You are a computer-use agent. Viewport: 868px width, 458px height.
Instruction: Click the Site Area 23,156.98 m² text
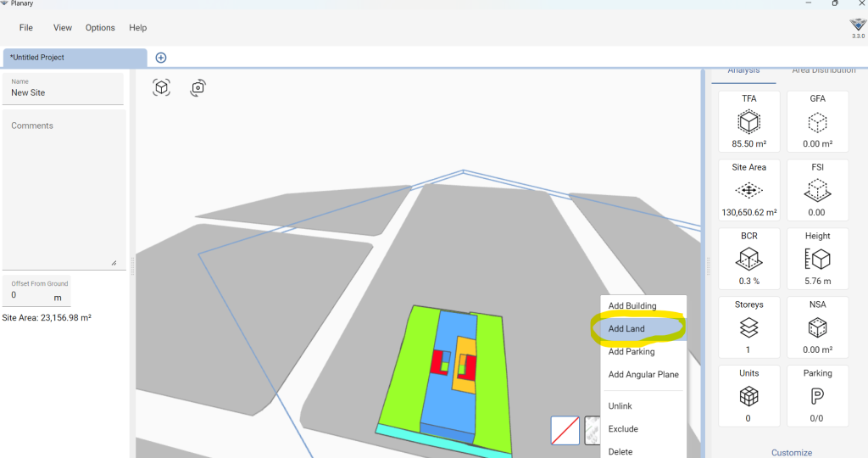point(47,318)
